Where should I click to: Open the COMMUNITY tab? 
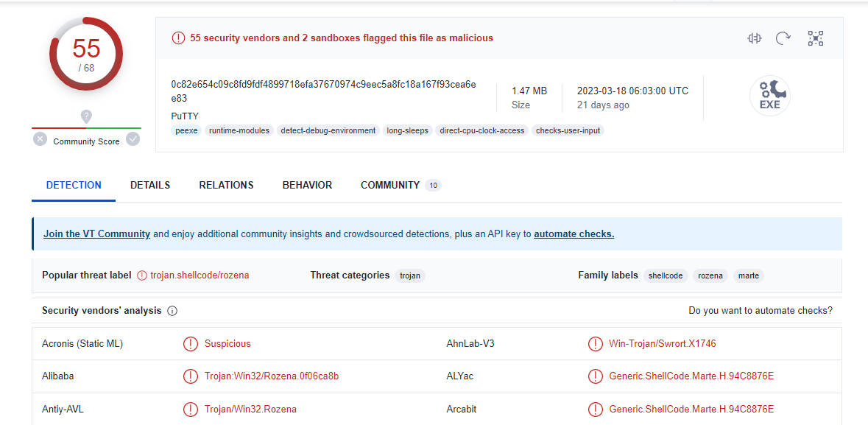point(401,185)
